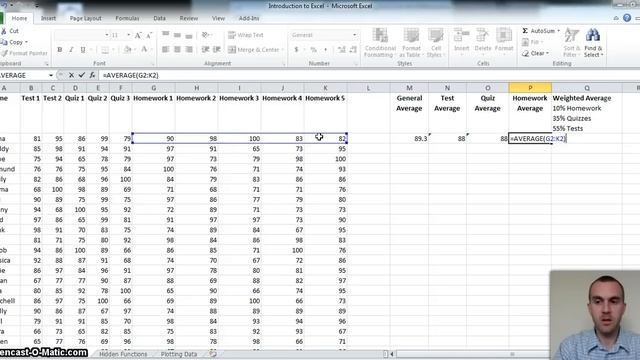640x360 pixels.
Task: Apply accounting dollar format
Action: click(x=296, y=50)
